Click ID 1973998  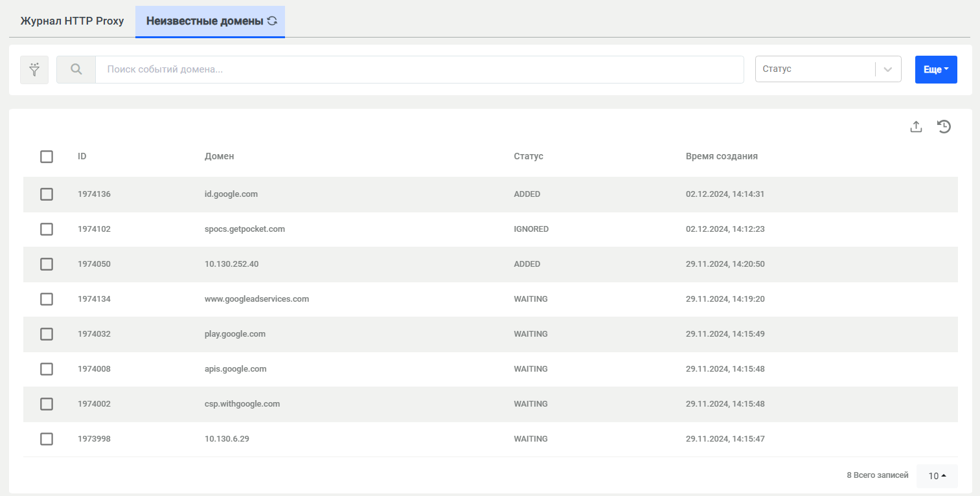[94, 439]
